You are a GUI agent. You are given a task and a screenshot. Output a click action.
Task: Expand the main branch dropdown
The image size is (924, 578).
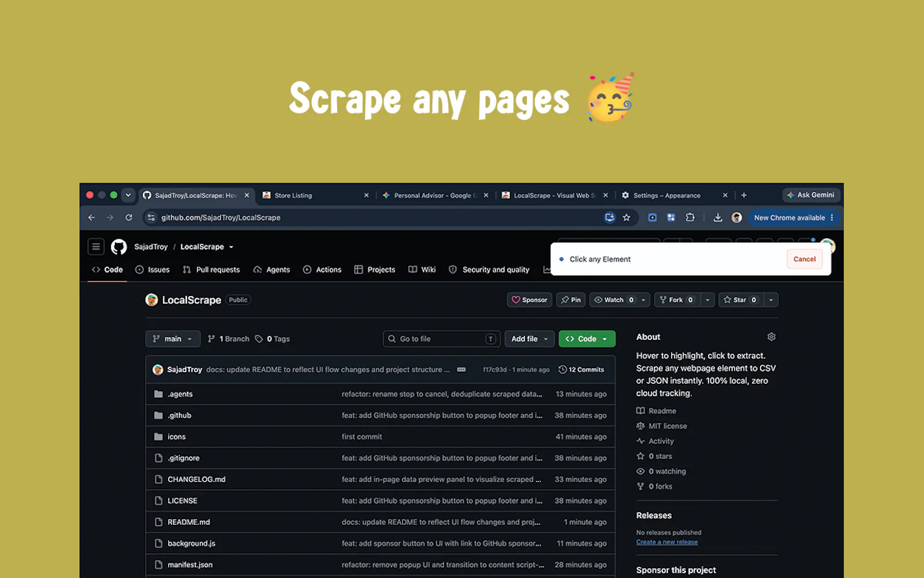173,339
